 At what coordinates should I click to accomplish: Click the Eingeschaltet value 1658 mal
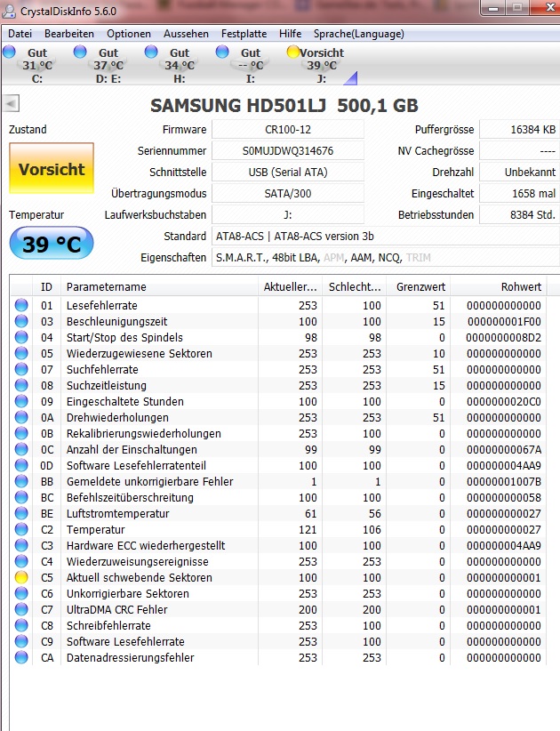[519, 194]
